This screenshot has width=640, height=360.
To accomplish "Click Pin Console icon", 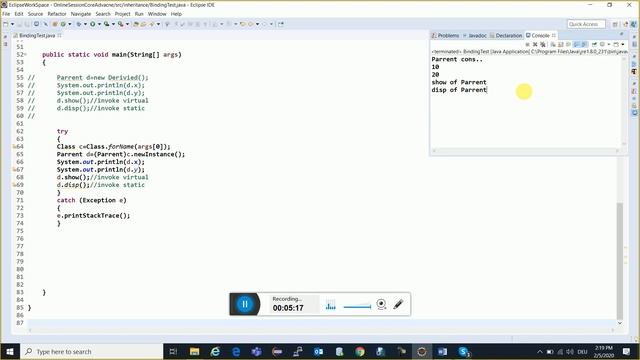I will pyautogui.click(x=594, y=44).
